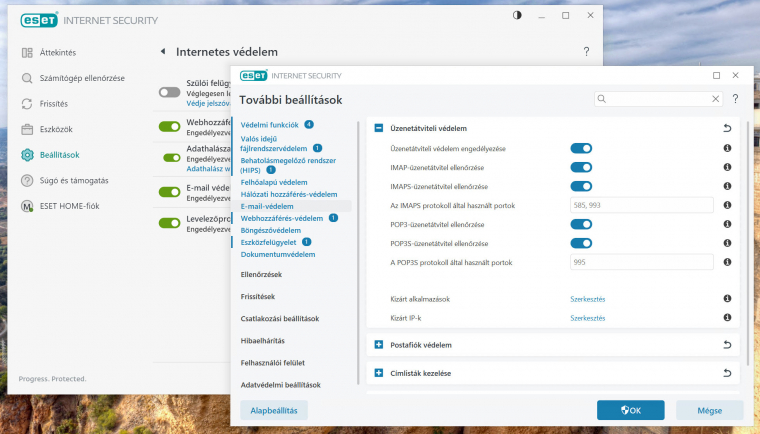760x434 pixels.
Task: Click the search magnifier icon in settings dialog
Action: coord(602,99)
